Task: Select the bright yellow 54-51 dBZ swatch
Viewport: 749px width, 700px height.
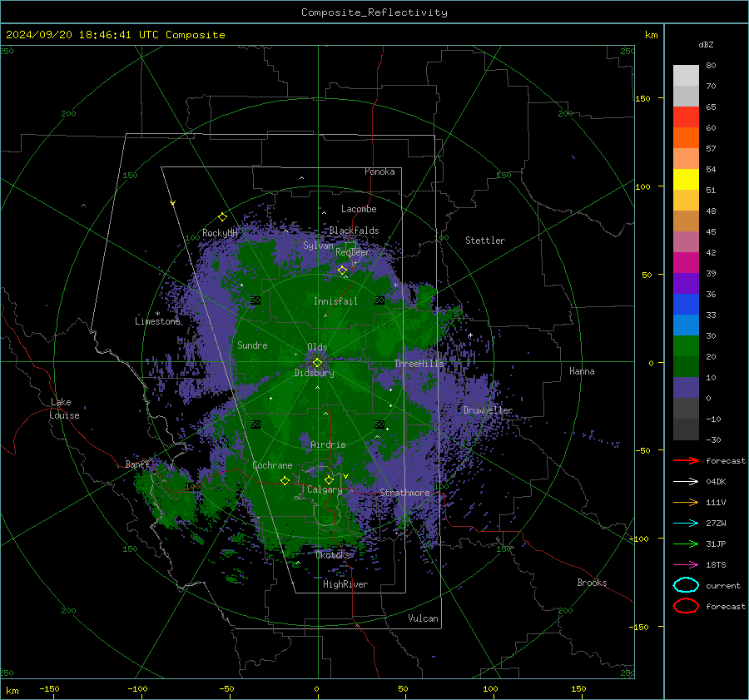Action: [x=686, y=180]
